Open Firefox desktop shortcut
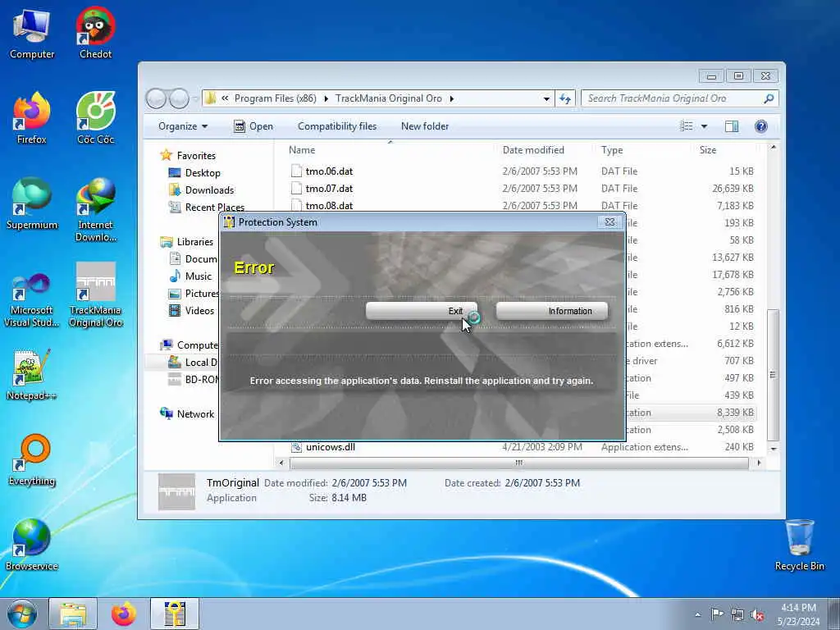 pyautogui.click(x=32, y=119)
